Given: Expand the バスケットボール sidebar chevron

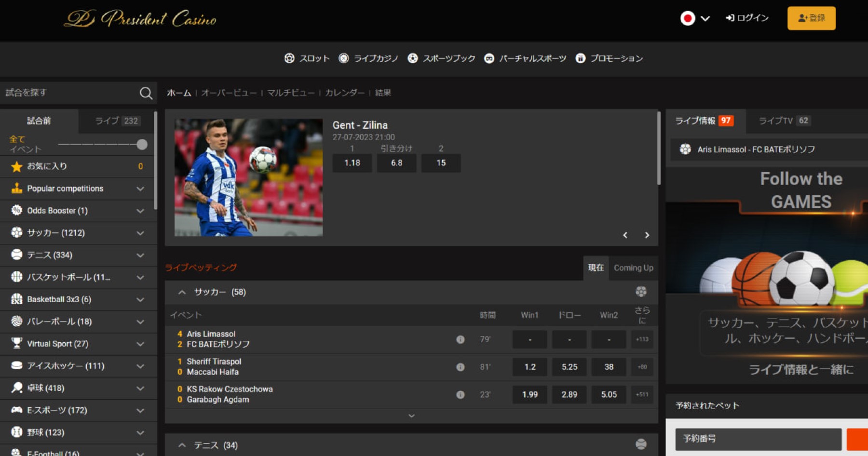Looking at the screenshot, I should click(140, 278).
